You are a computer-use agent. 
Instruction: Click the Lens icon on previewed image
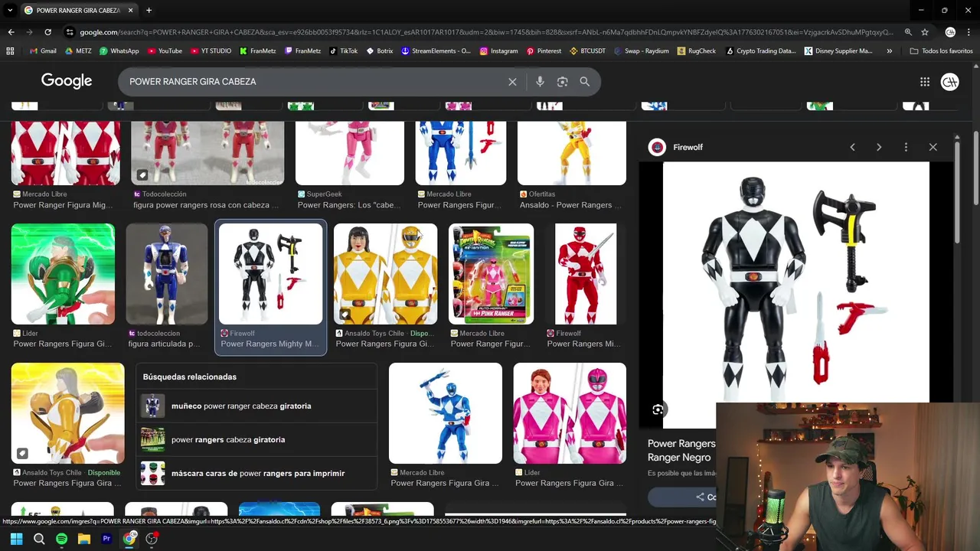pos(658,410)
